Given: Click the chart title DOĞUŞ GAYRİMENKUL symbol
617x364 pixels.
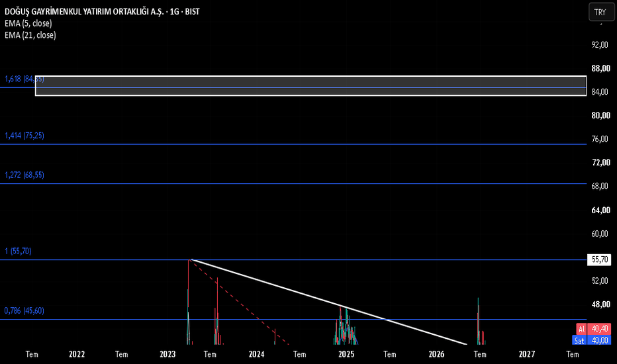Looking at the screenshot, I should coord(102,11).
